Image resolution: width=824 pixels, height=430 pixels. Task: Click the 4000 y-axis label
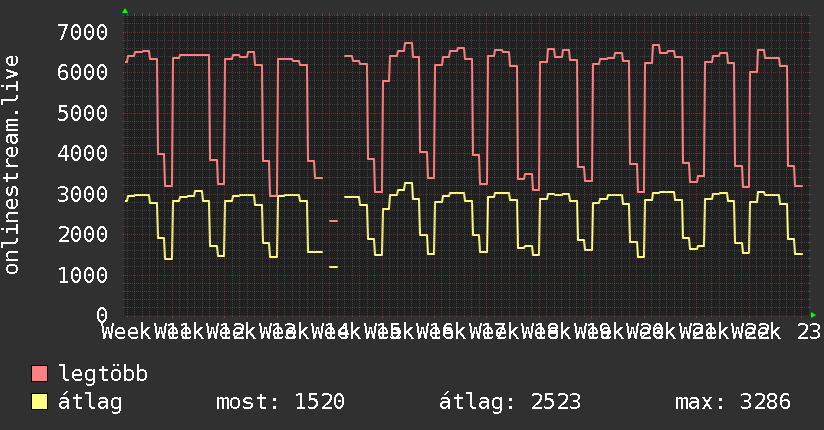83,153
